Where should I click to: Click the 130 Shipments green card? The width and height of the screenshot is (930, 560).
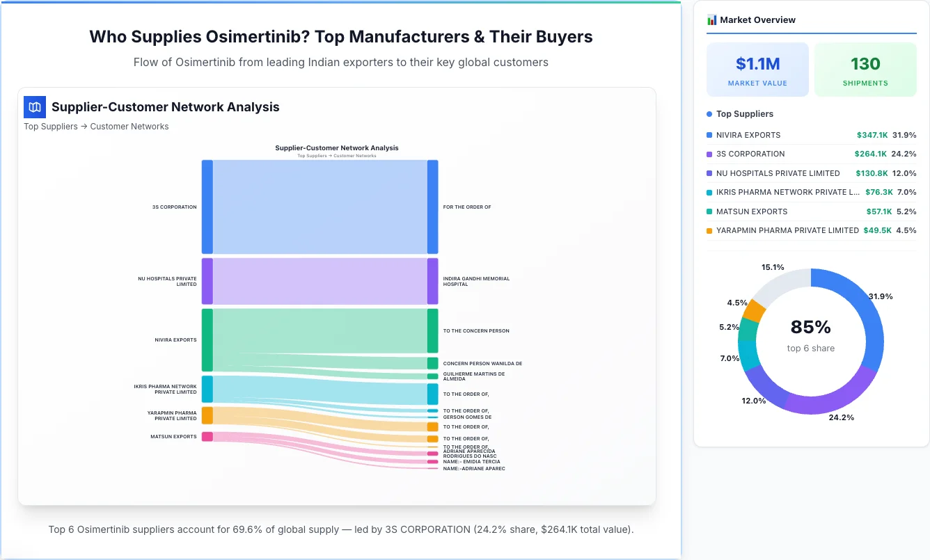pos(865,69)
